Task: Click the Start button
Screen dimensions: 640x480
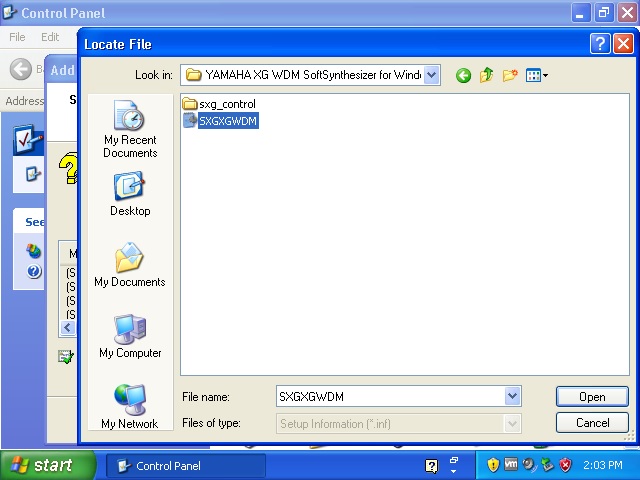Action: click(x=47, y=465)
